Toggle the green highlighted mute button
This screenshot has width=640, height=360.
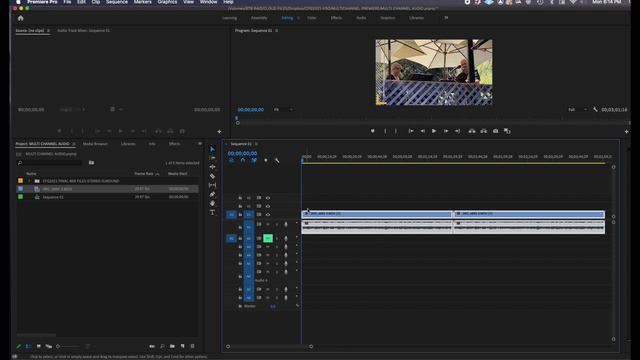pyautogui.click(x=268, y=238)
